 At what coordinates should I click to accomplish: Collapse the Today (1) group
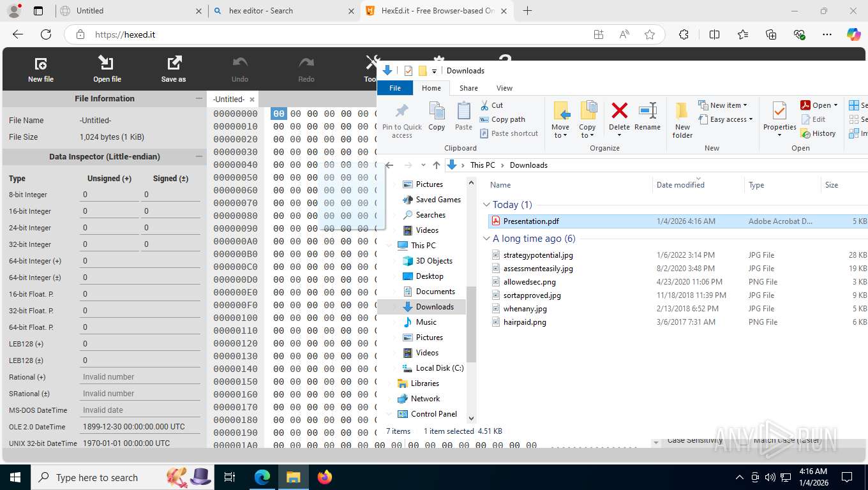pos(487,205)
